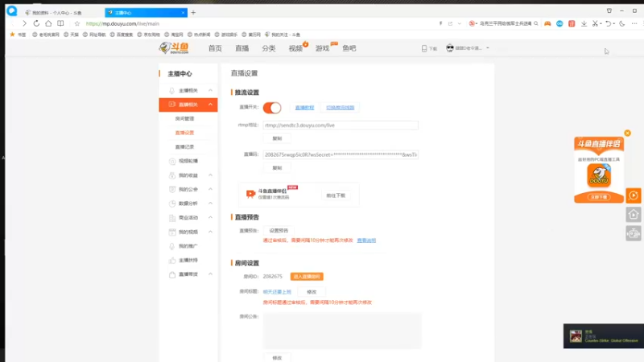Click the search magnifier in search box
The image size is (644, 362).
tap(535, 23)
